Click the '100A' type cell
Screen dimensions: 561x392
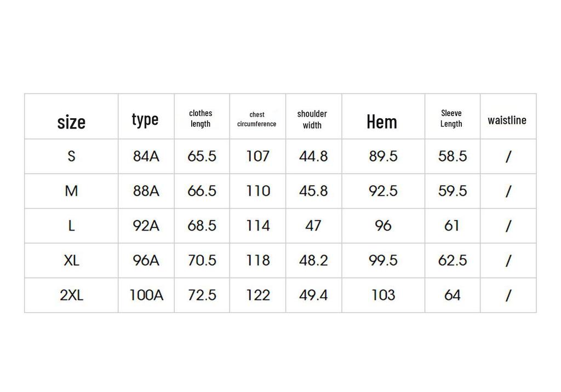(146, 295)
